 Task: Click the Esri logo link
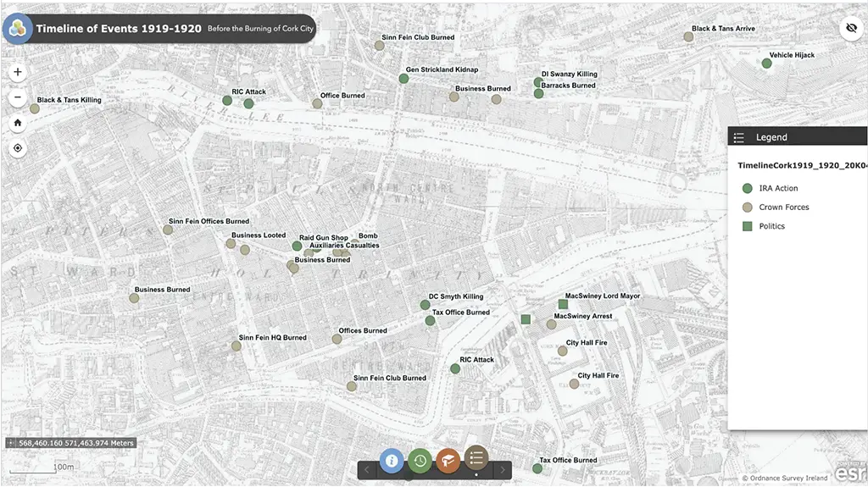(x=850, y=473)
